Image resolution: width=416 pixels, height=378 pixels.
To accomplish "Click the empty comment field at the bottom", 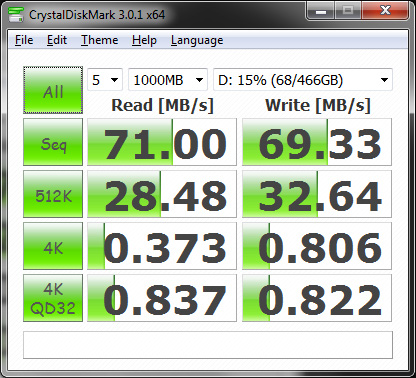I will point(208,345).
